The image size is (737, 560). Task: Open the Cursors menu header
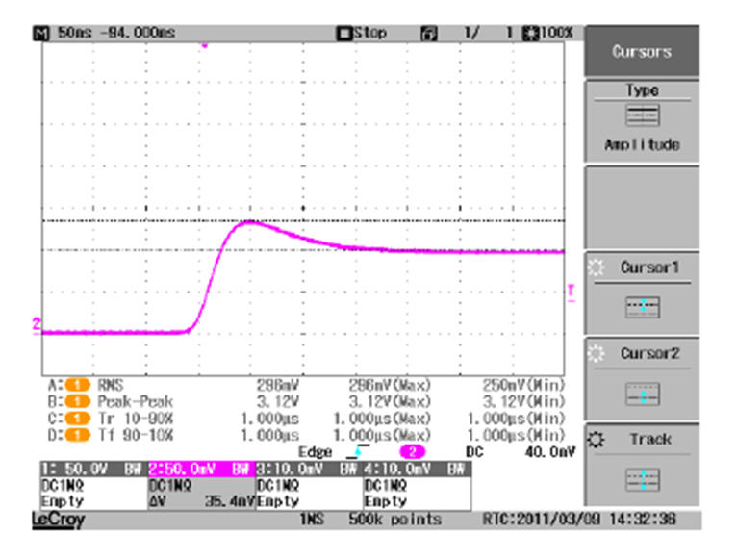pyautogui.click(x=642, y=51)
